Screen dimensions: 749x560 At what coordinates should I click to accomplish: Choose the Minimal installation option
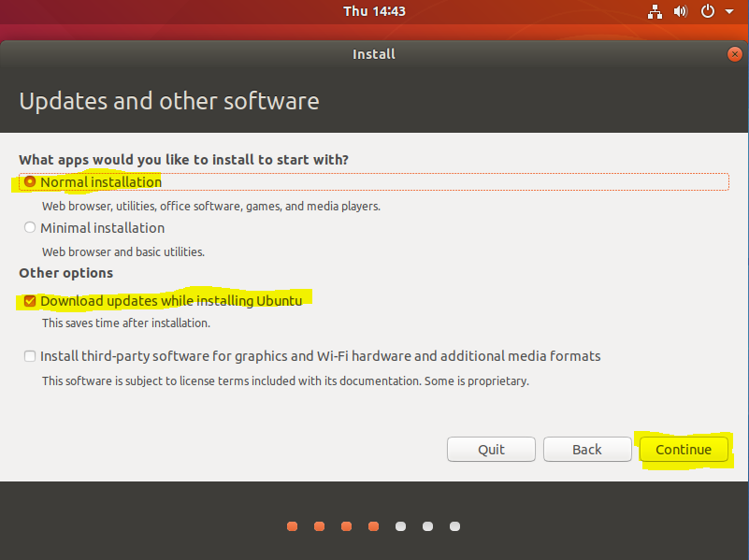click(x=30, y=228)
